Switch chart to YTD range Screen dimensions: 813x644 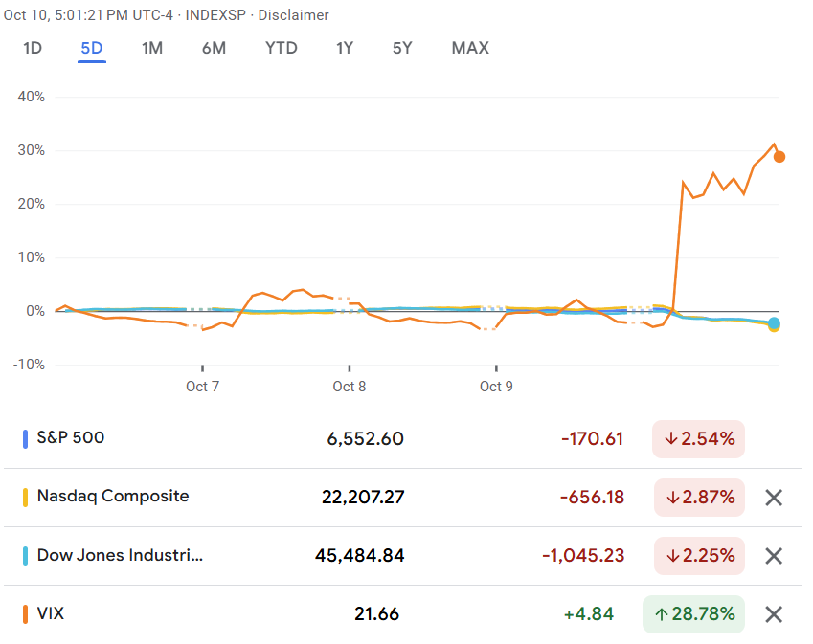[281, 48]
